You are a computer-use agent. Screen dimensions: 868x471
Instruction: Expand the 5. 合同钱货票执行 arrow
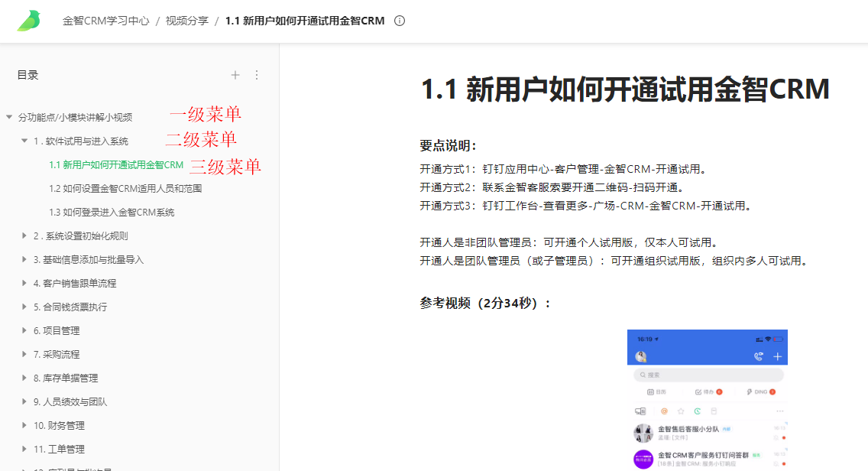click(x=24, y=307)
